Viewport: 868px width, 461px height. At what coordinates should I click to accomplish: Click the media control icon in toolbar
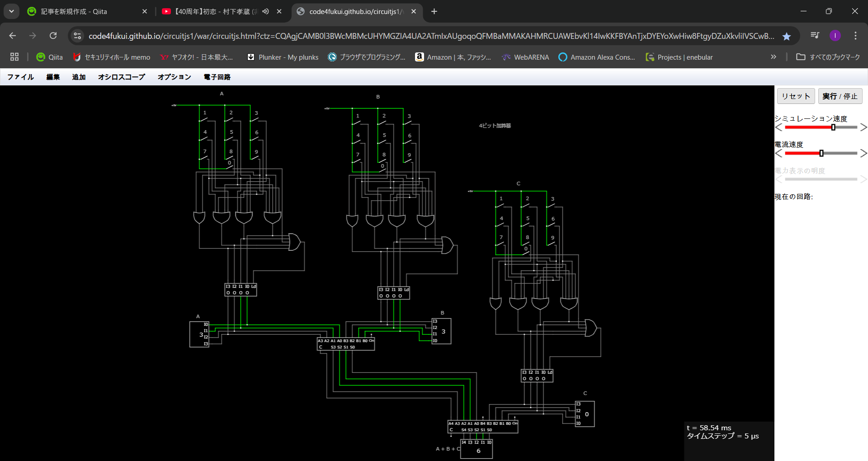click(x=815, y=36)
